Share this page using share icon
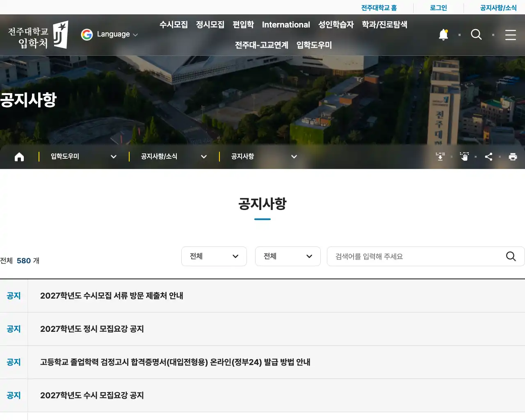 point(488,157)
